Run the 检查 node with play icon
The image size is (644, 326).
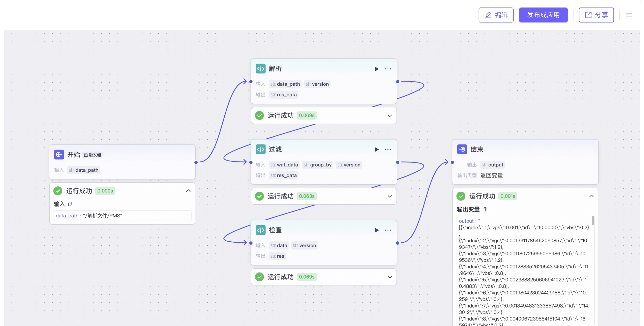point(376,230)
